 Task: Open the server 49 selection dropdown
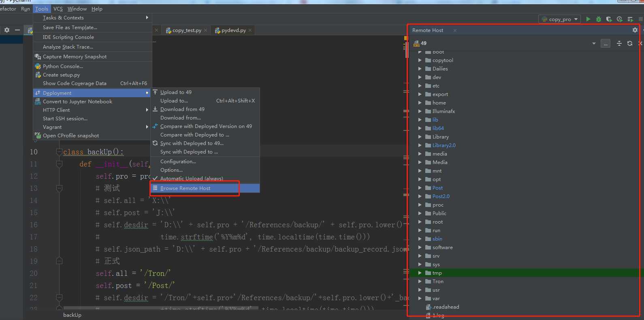[594, 43]
